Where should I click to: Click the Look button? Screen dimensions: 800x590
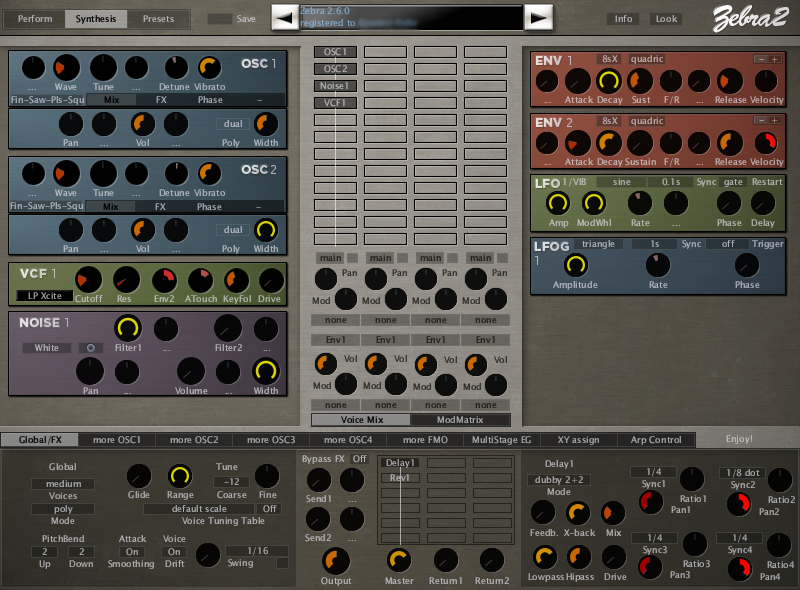pos(666,19)
